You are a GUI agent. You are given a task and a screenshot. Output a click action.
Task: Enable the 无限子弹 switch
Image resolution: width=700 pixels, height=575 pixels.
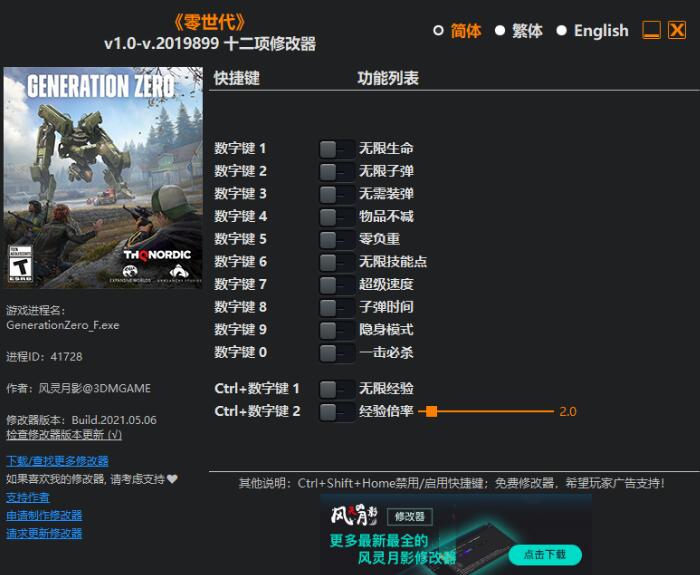point(337,172)
